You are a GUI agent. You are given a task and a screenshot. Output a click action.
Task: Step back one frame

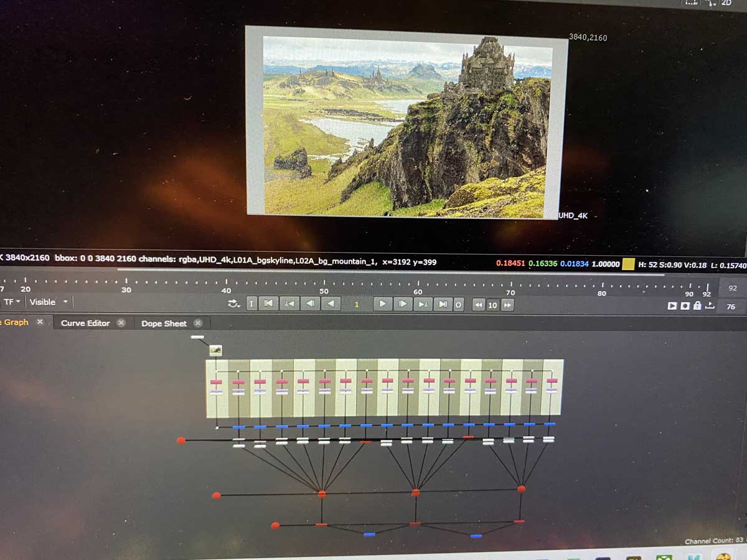[309, 304]
